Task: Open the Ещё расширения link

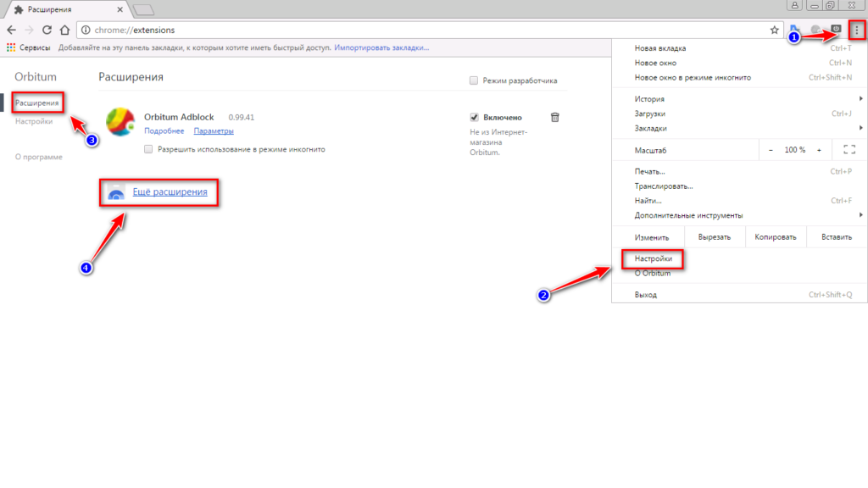Action: [170, 192]
